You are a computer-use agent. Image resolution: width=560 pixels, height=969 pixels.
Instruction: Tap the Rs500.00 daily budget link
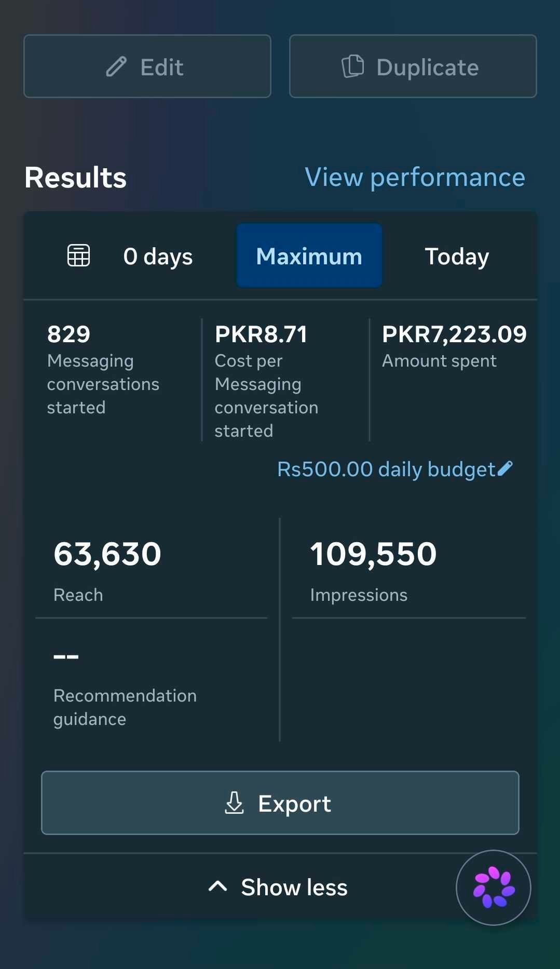pyautogui.click(x=387, y=469)
